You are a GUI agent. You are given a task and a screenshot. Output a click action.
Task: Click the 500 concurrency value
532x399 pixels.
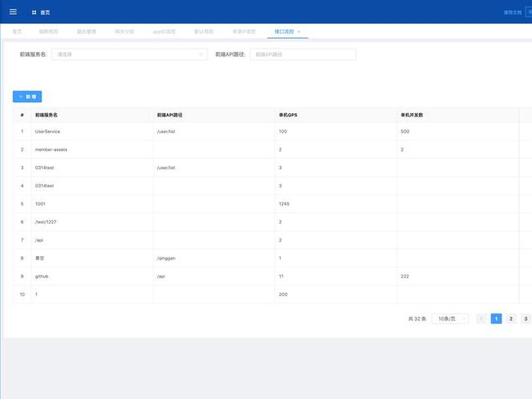(405, 131)
